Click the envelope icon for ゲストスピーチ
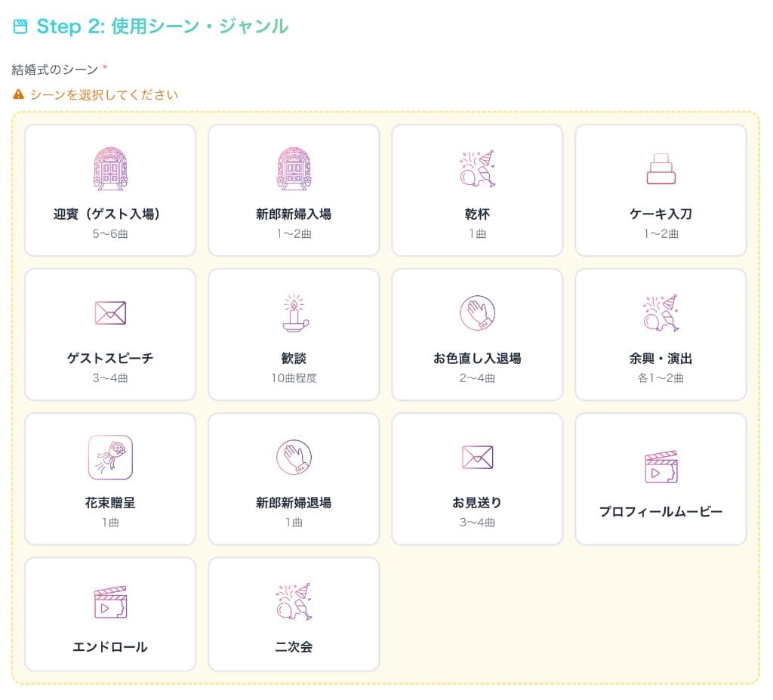Screen dimensions: 773x700 [109, 313]
